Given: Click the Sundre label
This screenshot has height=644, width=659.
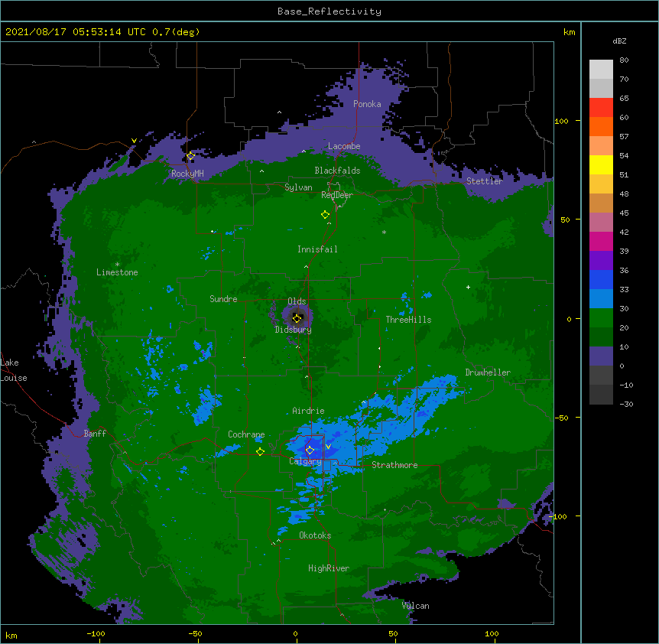Looking at the screenshot, I should pyautogui.click(x=223, y=299).
